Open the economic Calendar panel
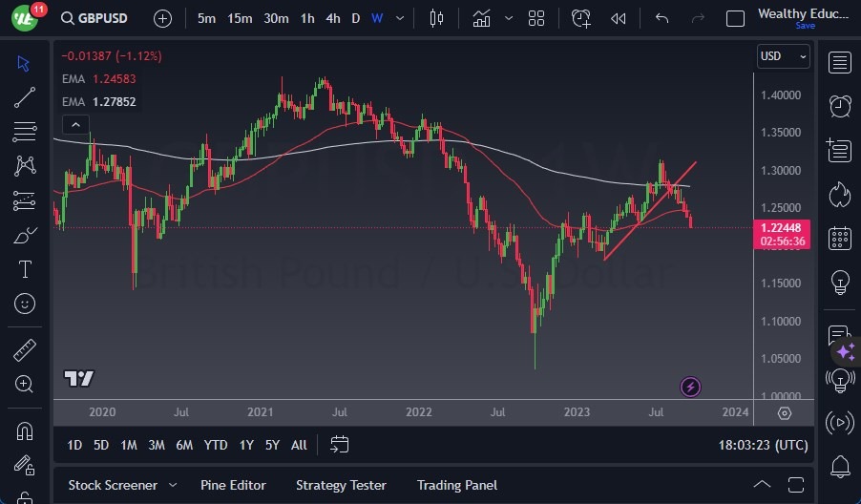 [x=840, y=238]
